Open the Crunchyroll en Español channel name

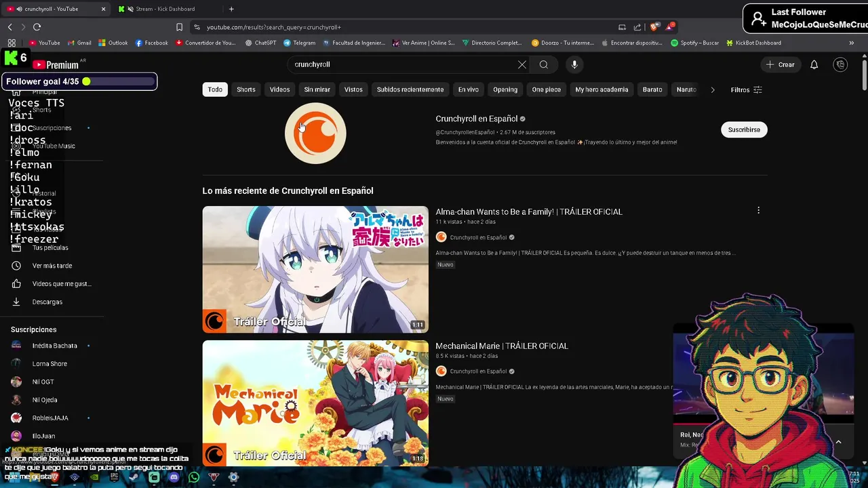(x=476, y=119)
